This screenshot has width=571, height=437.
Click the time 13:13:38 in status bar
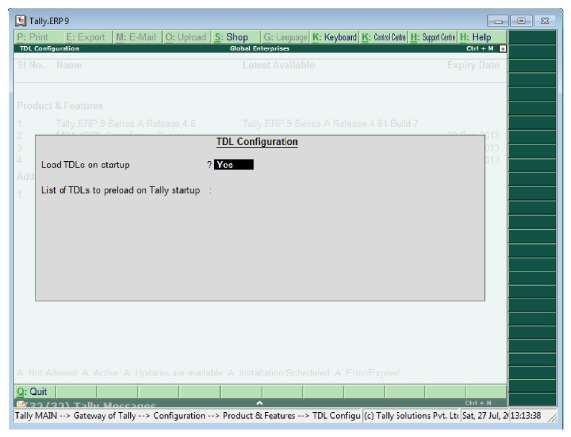tap(526, 416)
